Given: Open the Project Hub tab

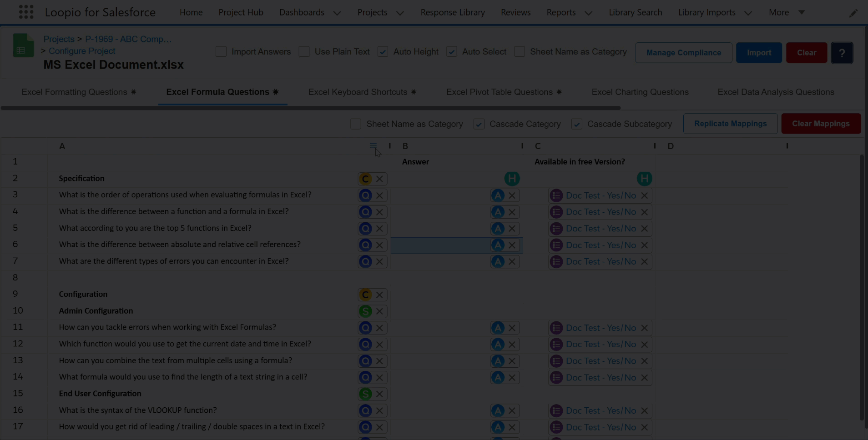Looking at the screenshot, I should [241, 13].
